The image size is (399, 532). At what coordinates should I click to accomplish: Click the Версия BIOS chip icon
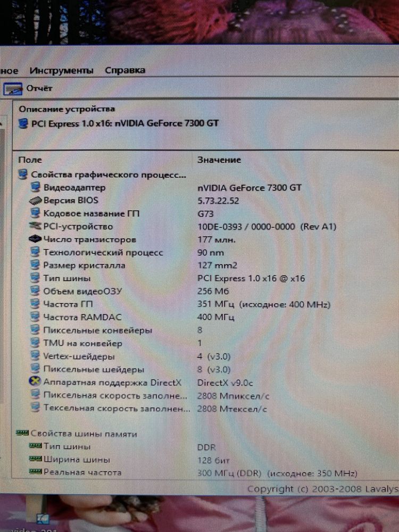point(35,201)
